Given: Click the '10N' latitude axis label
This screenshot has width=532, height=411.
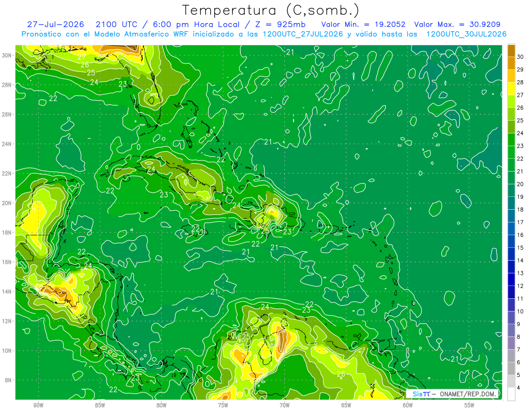Looking at the screenshot, I should pyautogui.click(x=8, y=351).
